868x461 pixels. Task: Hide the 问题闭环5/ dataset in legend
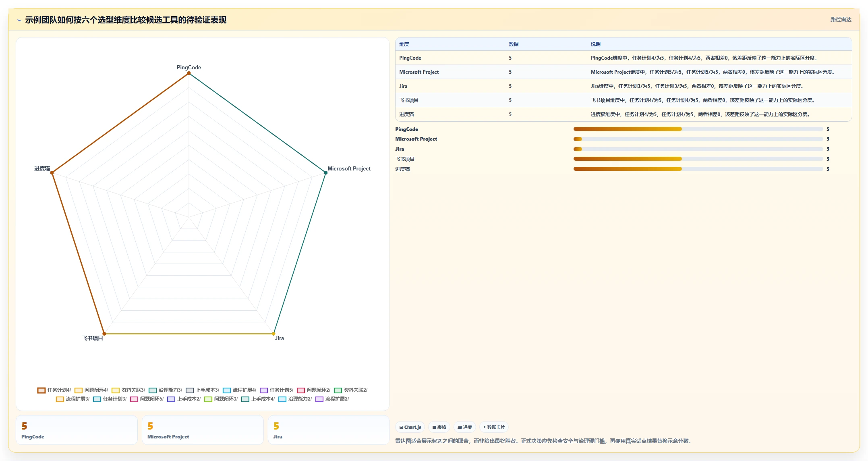coord(147,399)
